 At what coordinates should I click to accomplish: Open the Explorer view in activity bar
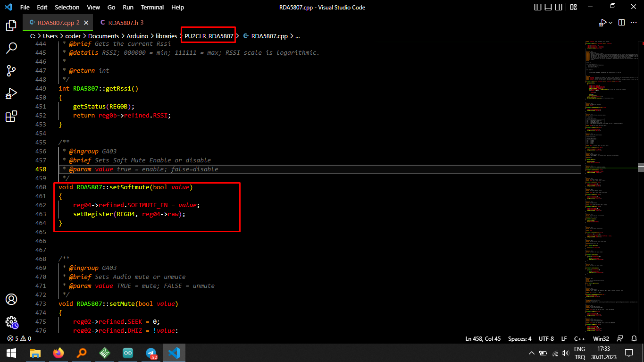coord(11,25)
